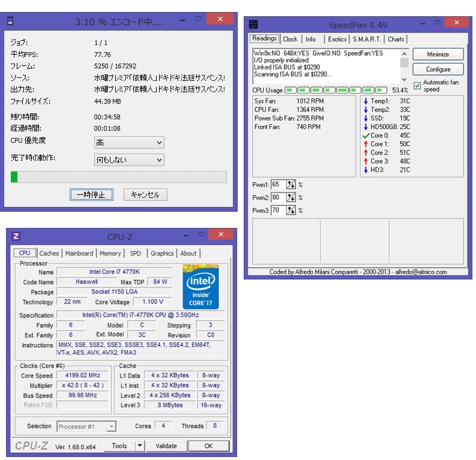Viewport: 476px width, 460px height.
Task: Click the CPU-Z purple Z icon
Action: click(x=16, y=236)
